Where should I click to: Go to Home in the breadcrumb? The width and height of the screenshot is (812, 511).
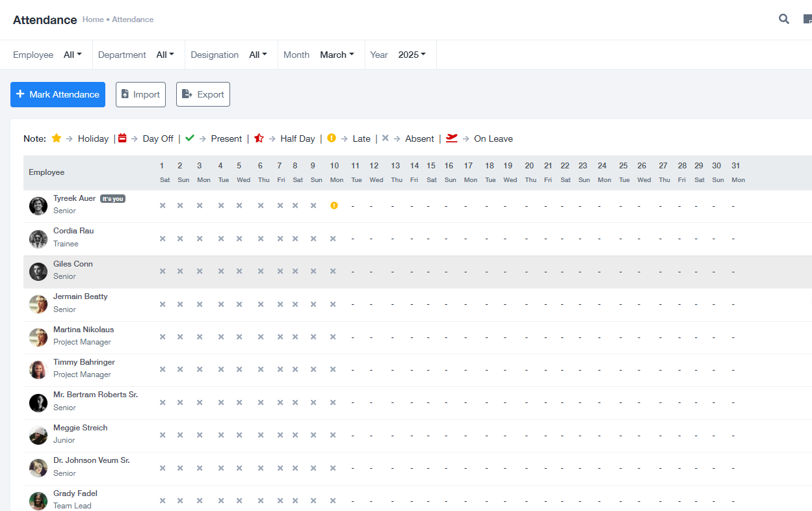pos(93,20)
